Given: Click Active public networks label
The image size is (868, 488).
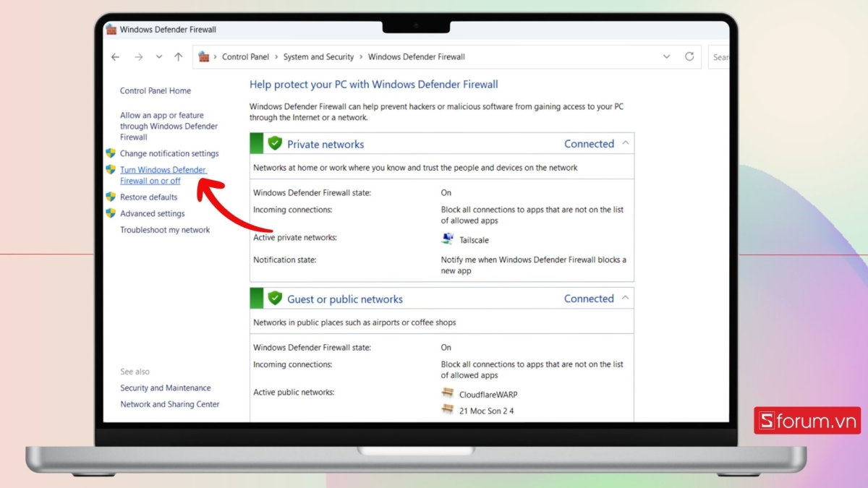Looking at the screenshot, I should click(x=294, y=393).
